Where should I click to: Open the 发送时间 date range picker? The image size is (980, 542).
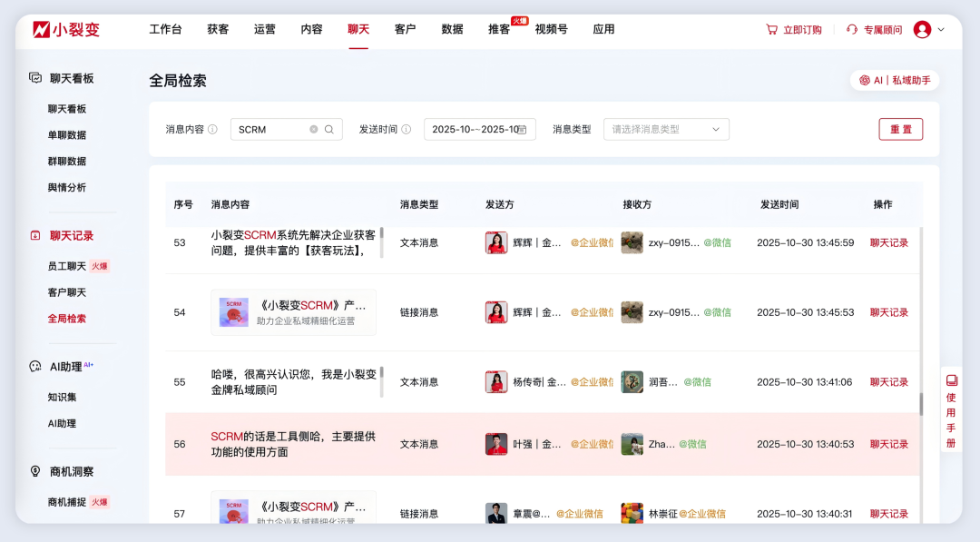[x=479, y=129]
